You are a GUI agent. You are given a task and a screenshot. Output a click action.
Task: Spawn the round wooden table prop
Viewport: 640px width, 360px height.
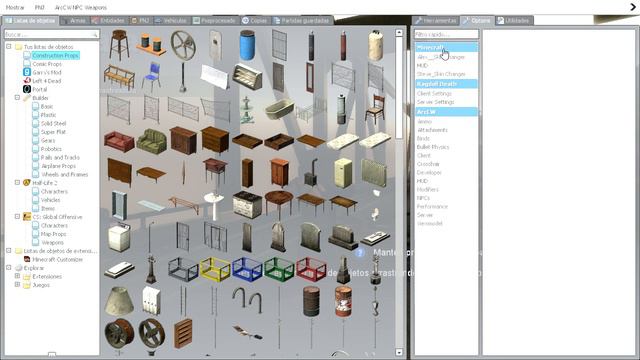tap(279, 204)
